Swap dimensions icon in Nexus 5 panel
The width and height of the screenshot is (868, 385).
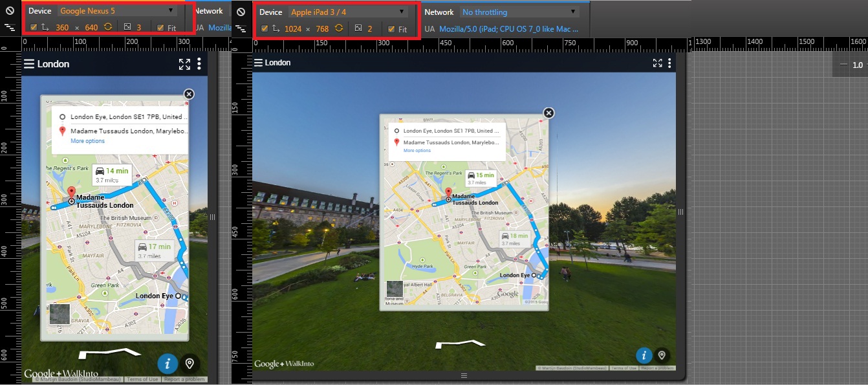click(108, 27)
